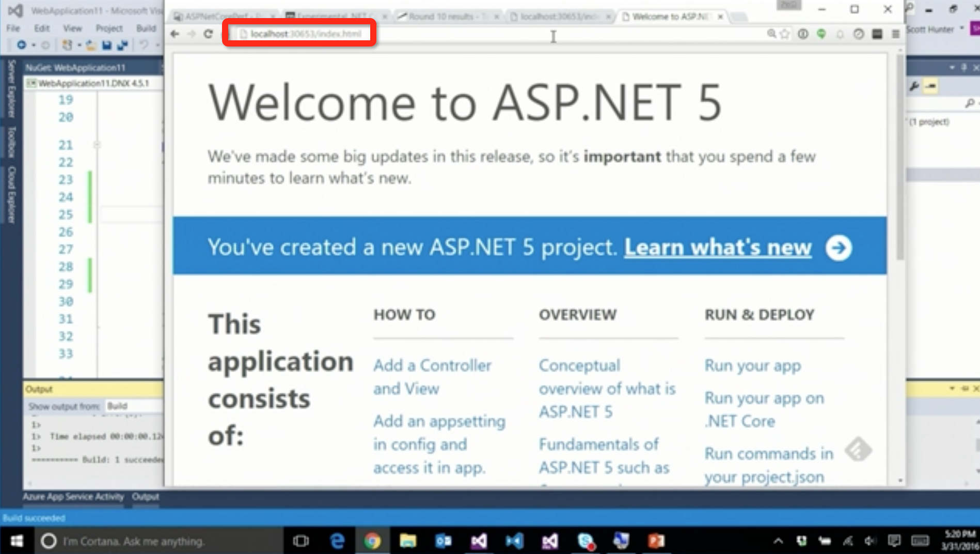Open Skype from the taskbar
Image resolution: width=980 pixels, height=554 pixels.
pos(586,541)
